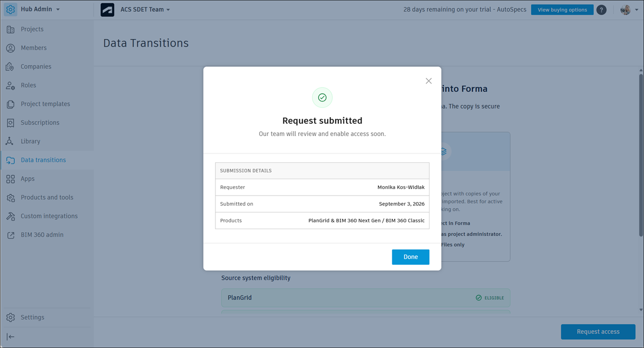644x348 pixels.
Task: Click the Data Transitions page title
Action: pyautogui.click(x=146, y=43)
